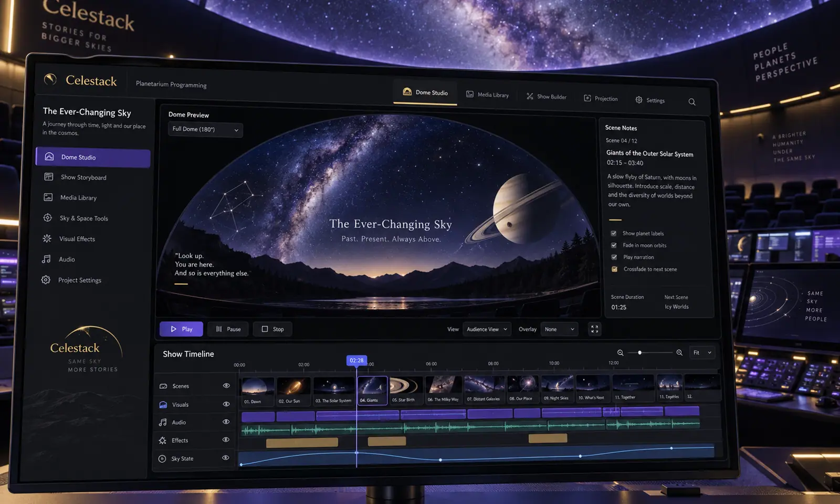This screenshot has width=840, height=504.
Task: Select the Scenes track icon in timeline
Action: (x=163, y=386)
